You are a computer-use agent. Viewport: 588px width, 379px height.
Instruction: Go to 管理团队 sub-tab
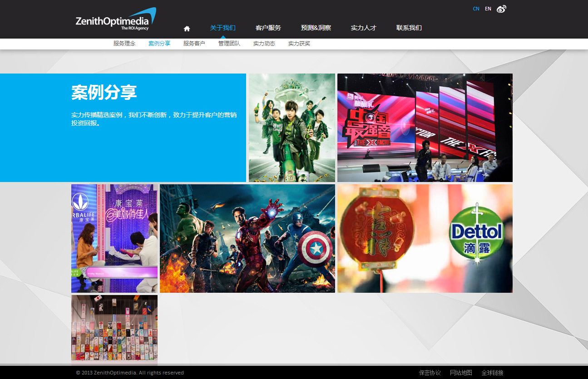229,44
